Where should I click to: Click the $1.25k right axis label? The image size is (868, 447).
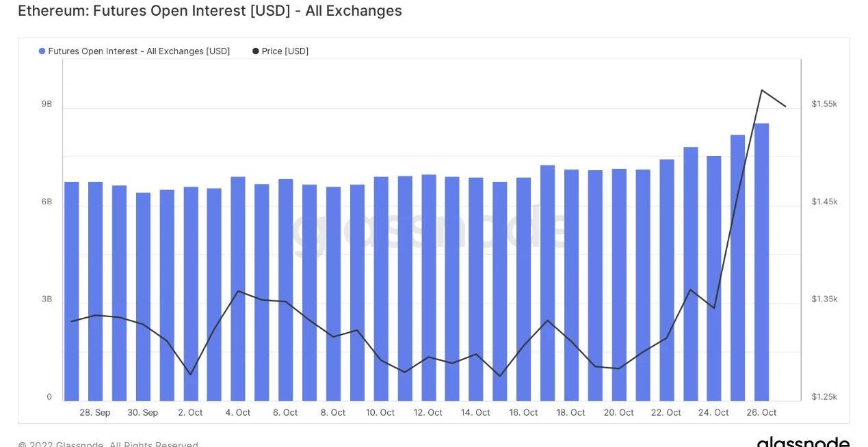click(x=824, y=397)
